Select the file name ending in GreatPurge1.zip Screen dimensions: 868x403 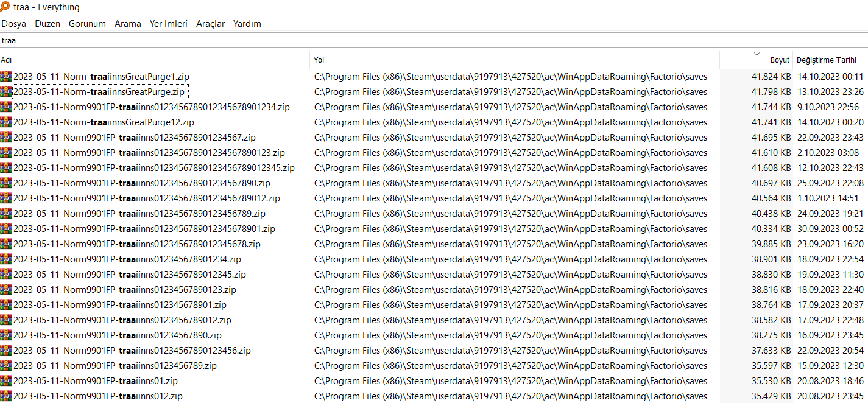tap(101, 77)
